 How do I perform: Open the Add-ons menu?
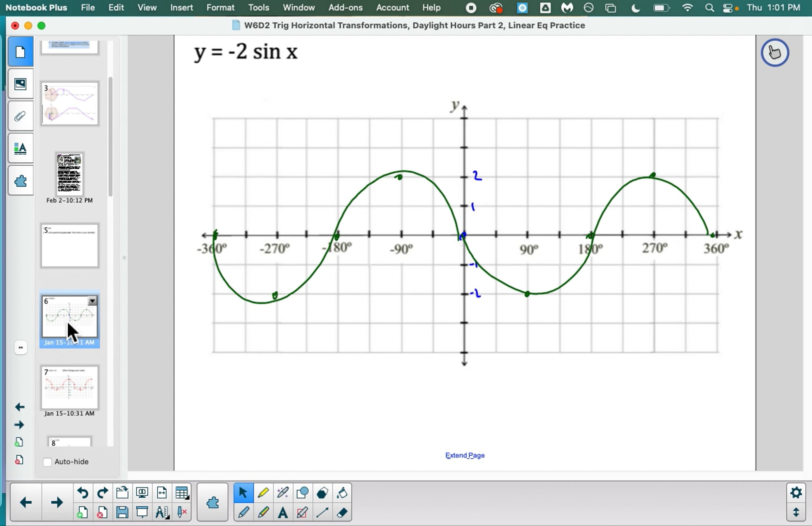(345, 7)
